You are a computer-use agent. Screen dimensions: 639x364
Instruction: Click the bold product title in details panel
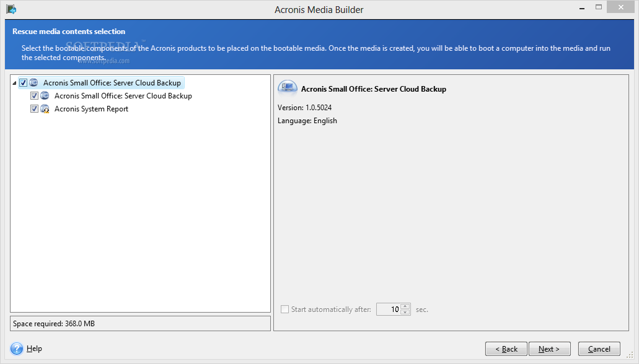(x=374, y=89)
